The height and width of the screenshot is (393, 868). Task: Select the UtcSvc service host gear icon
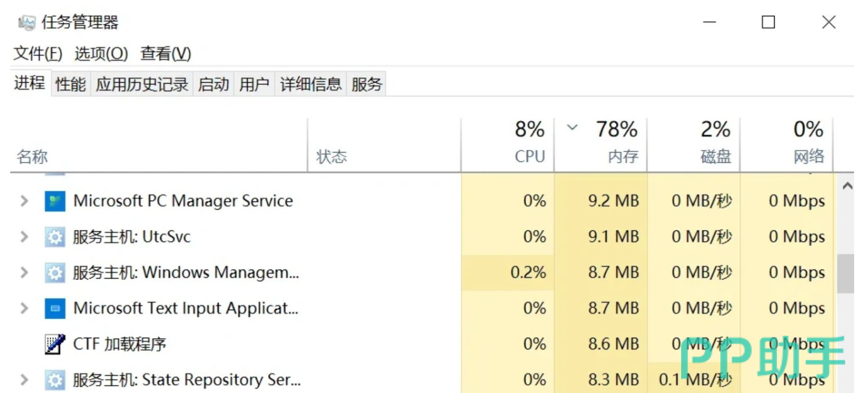55,237
